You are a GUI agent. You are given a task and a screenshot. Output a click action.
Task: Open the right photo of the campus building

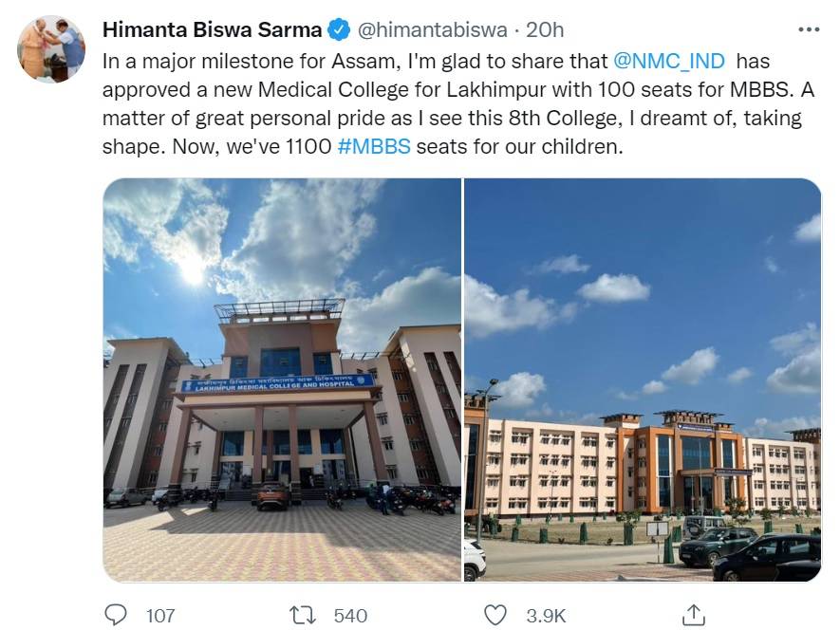click(x=643, y=380)
